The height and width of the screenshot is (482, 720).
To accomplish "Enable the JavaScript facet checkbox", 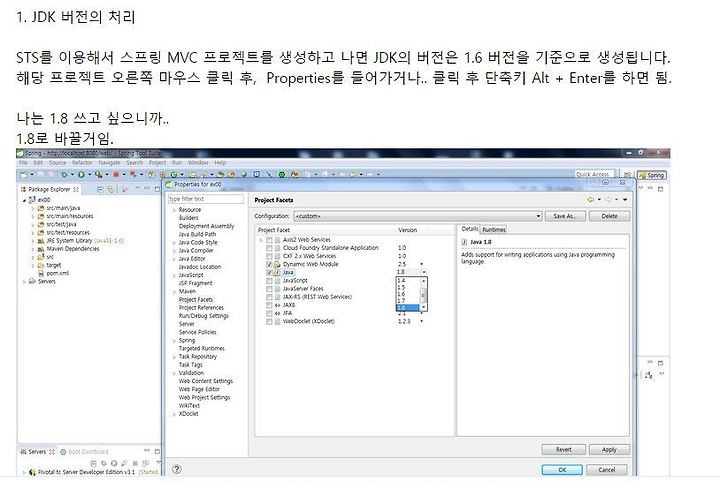I will click(x=270, y=280).
